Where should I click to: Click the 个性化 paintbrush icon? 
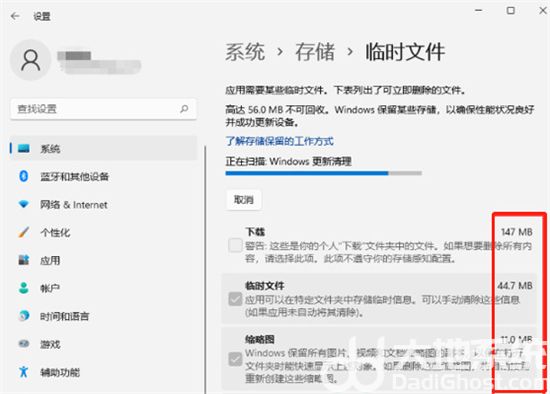click(24, 232)
